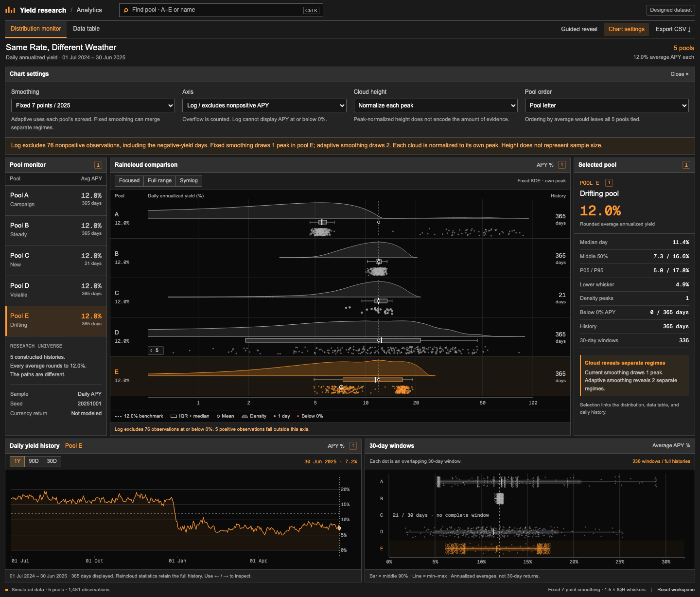Switch to the Data table tab
Viewport: 700px width, 597px height.
click(87, 29)
